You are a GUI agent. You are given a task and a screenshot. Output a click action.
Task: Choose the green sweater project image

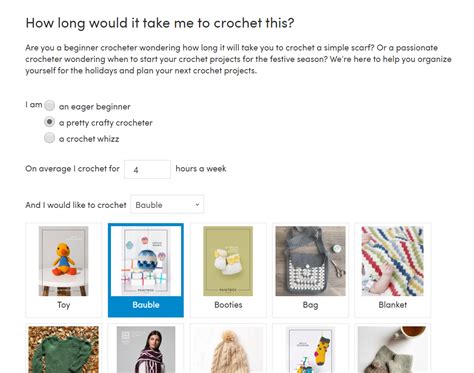(x=63, y=349)
